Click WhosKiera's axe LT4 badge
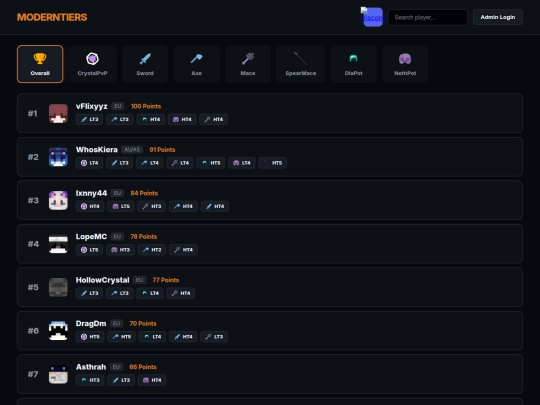This screenshot has height=405, width=540. coord(150,163)
